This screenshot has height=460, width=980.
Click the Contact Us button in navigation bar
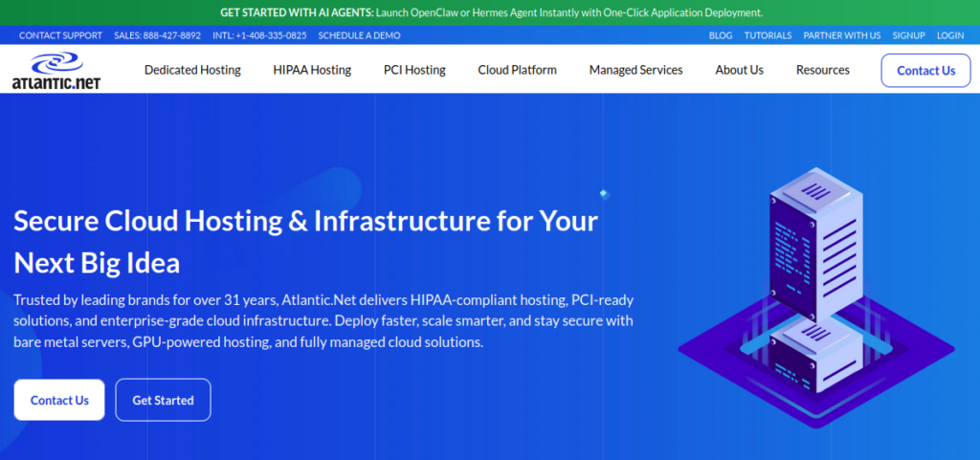point(925,71)
